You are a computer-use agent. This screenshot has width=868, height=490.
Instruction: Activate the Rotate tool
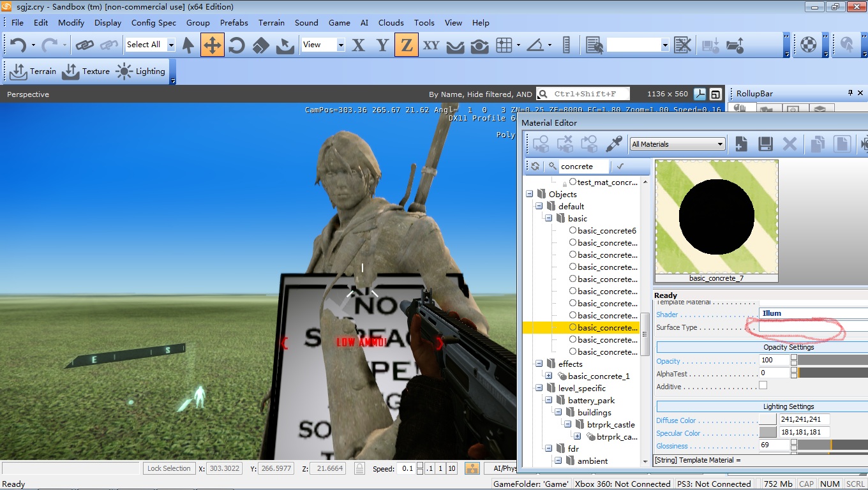(x=237, y=45)
